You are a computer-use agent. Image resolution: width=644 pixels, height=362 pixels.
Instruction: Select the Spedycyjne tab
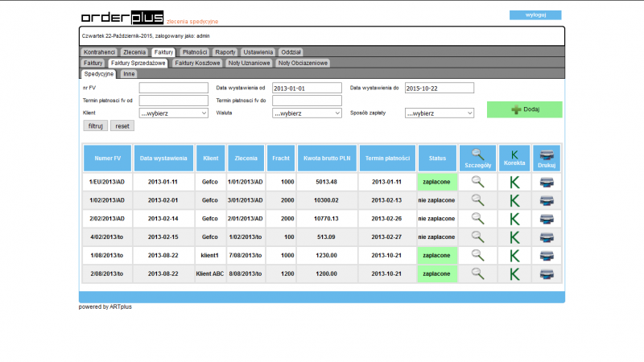pos(98,74)
